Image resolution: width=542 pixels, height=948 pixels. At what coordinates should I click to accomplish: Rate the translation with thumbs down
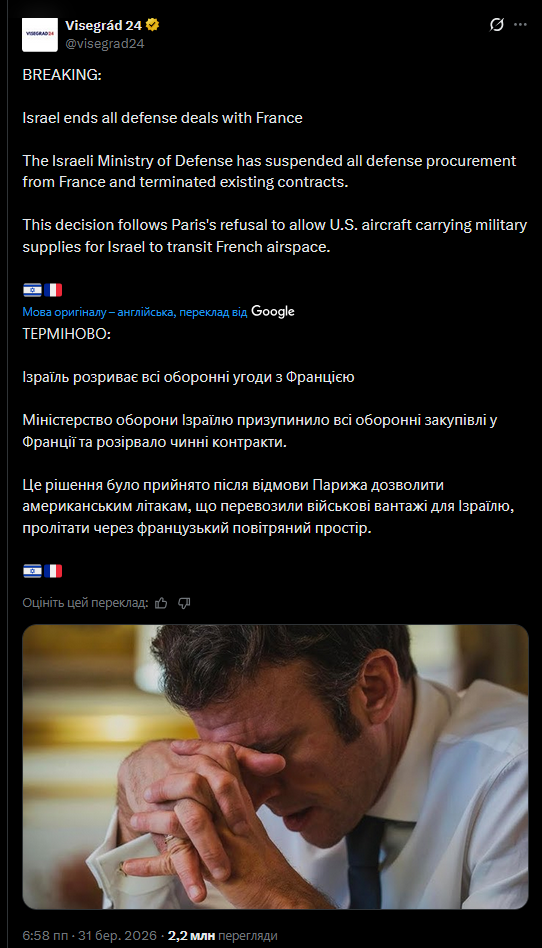pos(185,603)
